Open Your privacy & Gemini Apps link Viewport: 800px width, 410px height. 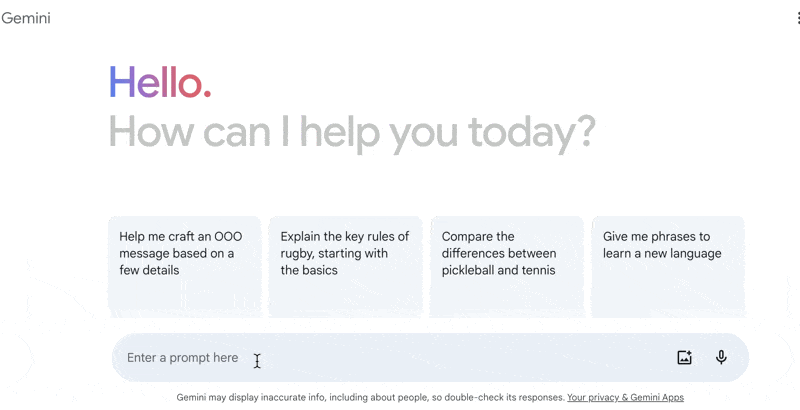625,398
